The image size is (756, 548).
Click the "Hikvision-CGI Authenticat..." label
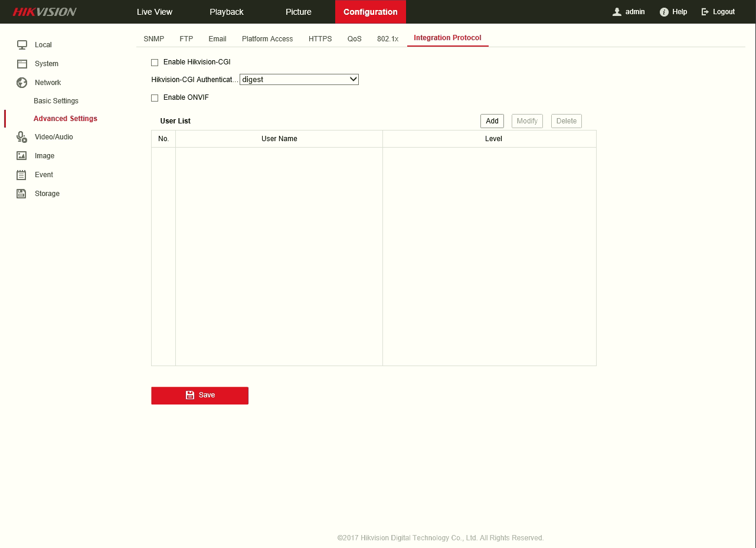click(x=195, y=80)
